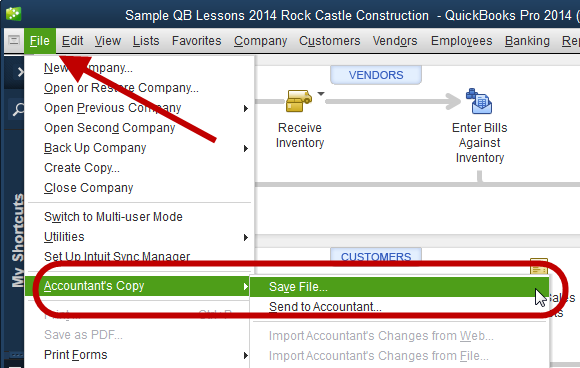
Task: Click the Receive Inventory icon
Action: click(x=299, y=101)
